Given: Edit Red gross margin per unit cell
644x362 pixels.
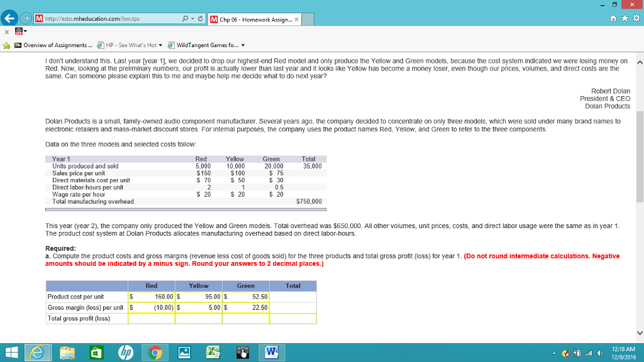Looking at the screenshot, I should tap(152, 307).
